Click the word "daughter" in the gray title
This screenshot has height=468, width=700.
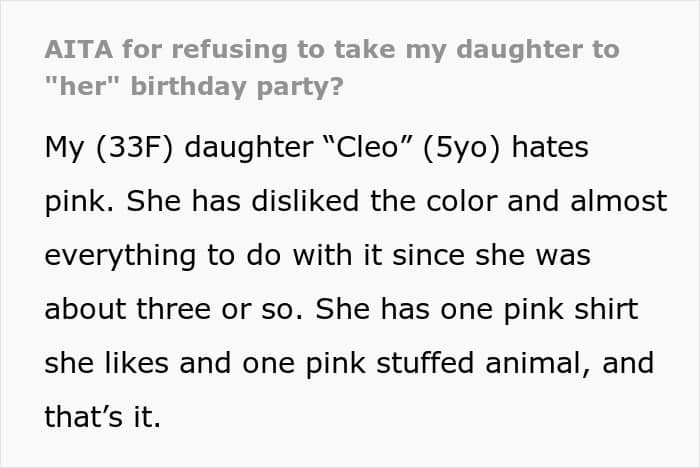coord(520,49)
